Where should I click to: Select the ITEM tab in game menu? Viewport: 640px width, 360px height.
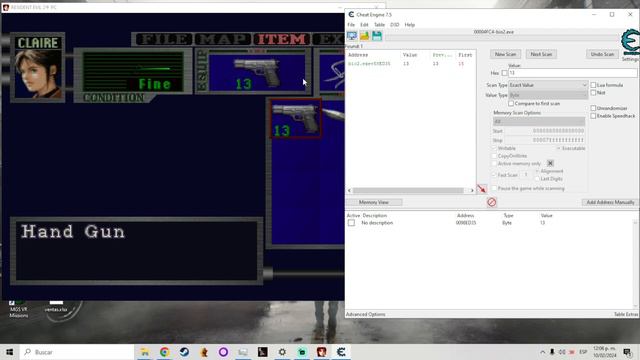[282, 39]
